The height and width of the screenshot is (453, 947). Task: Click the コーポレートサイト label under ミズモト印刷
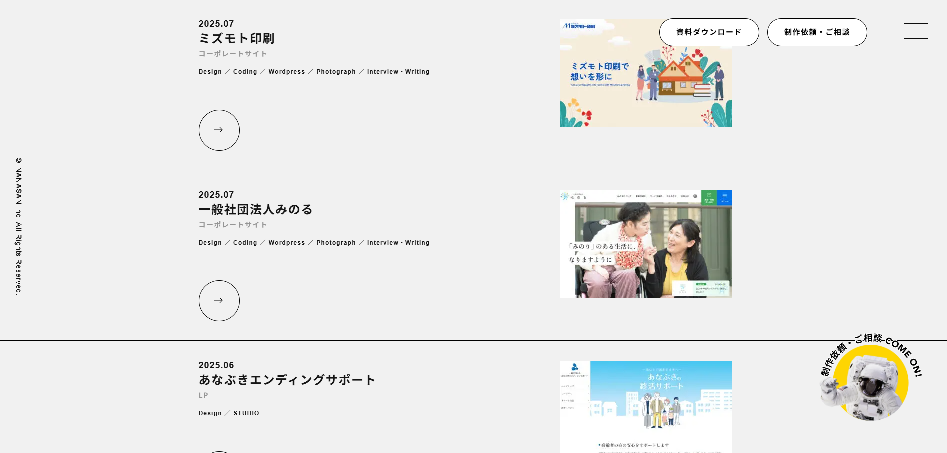coord(232,54)
